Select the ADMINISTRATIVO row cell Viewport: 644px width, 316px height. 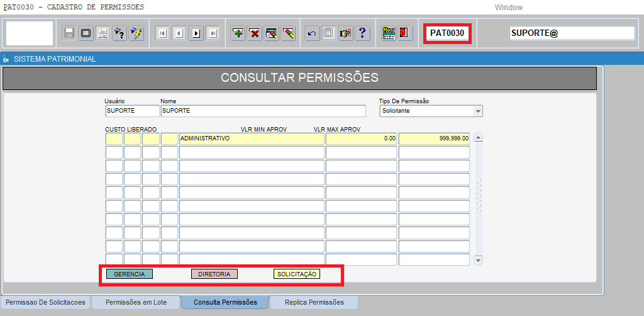coord(252,138)
